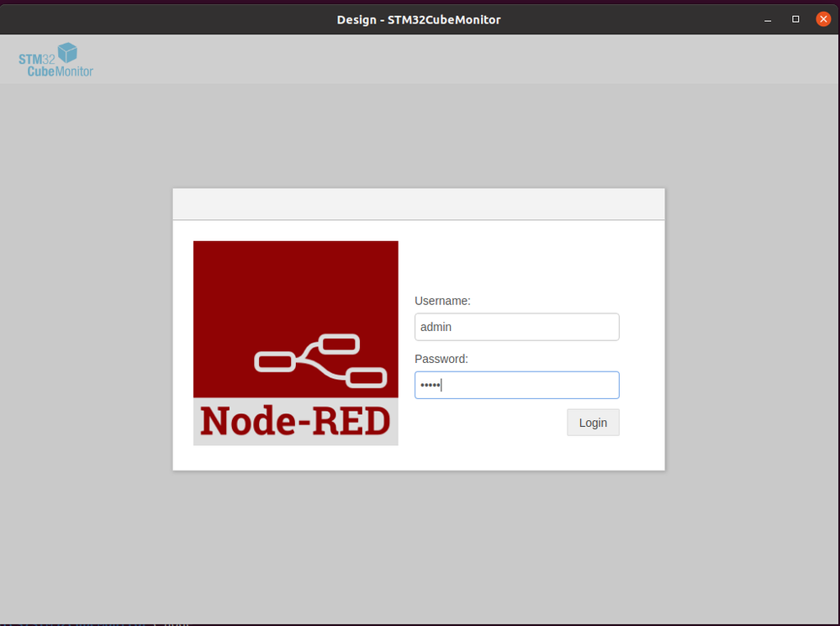Click the Login button
This screenshot has height=626, width=840.
(x=593, y=423)
